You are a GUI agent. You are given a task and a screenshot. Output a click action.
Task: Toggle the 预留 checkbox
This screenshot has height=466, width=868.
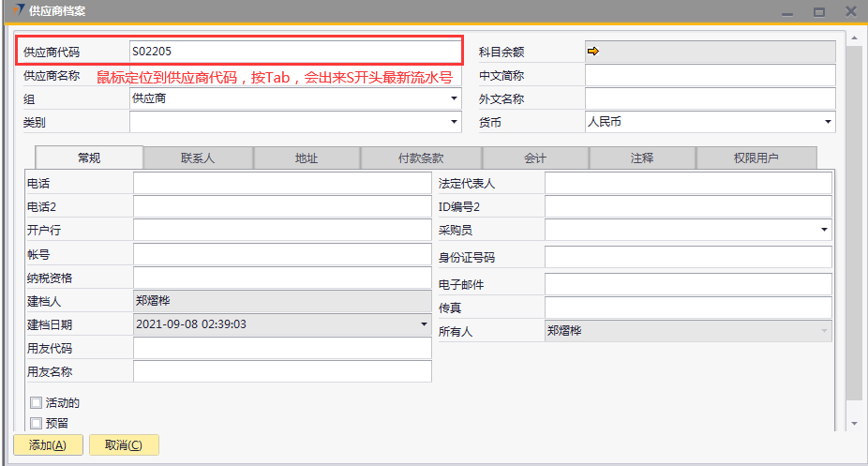coord(37,423)
